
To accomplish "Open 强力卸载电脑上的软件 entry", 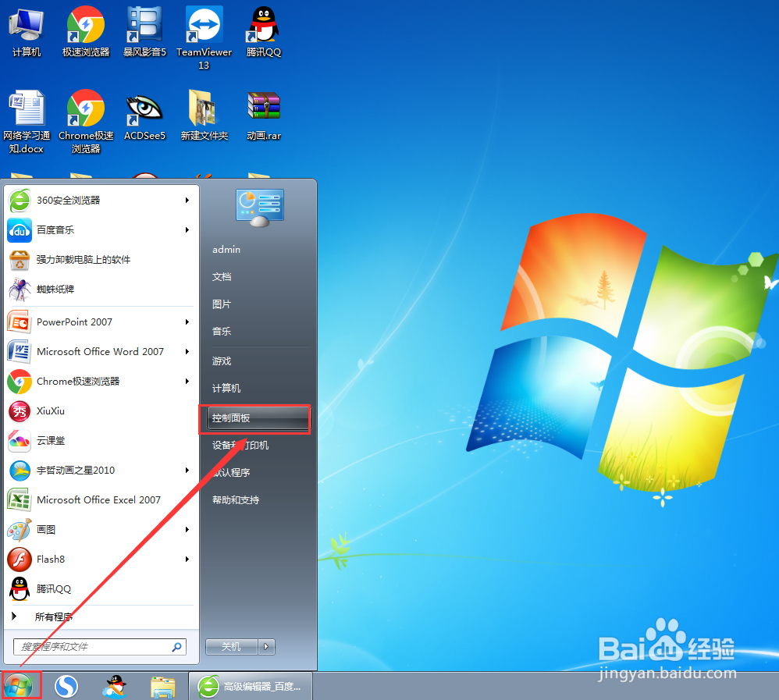I will (x=99, y=259).
